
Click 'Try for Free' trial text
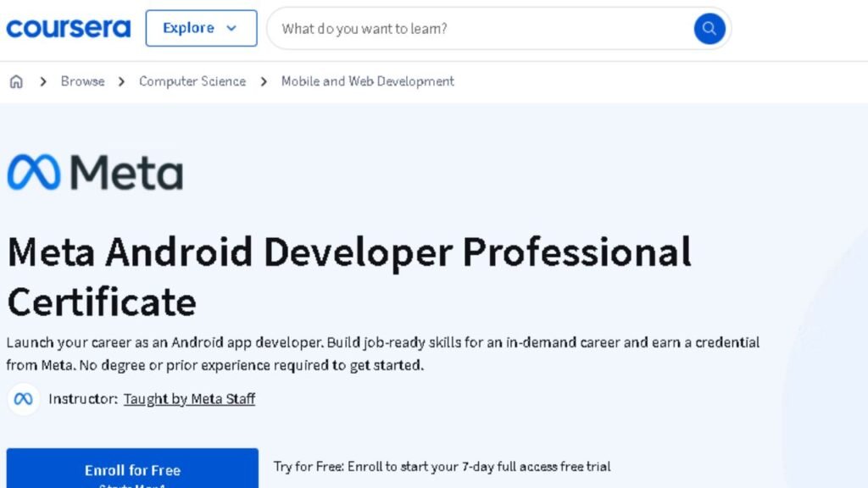[x=442, y=467]
